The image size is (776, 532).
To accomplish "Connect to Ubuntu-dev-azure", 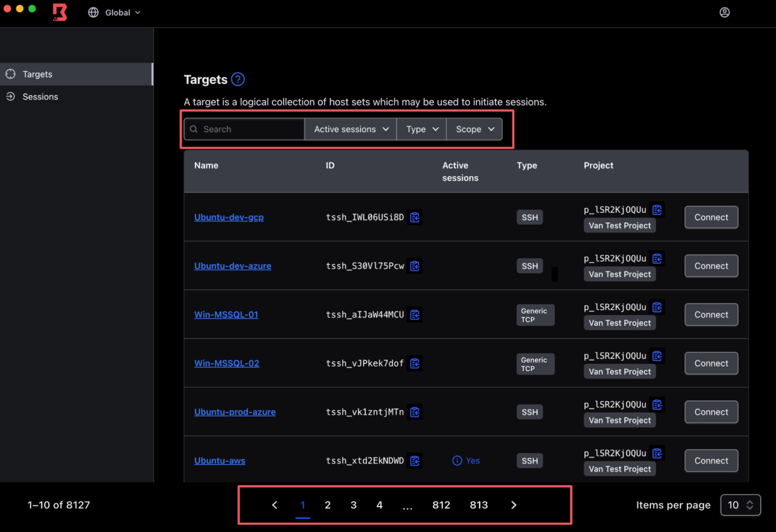I will 711,266.
